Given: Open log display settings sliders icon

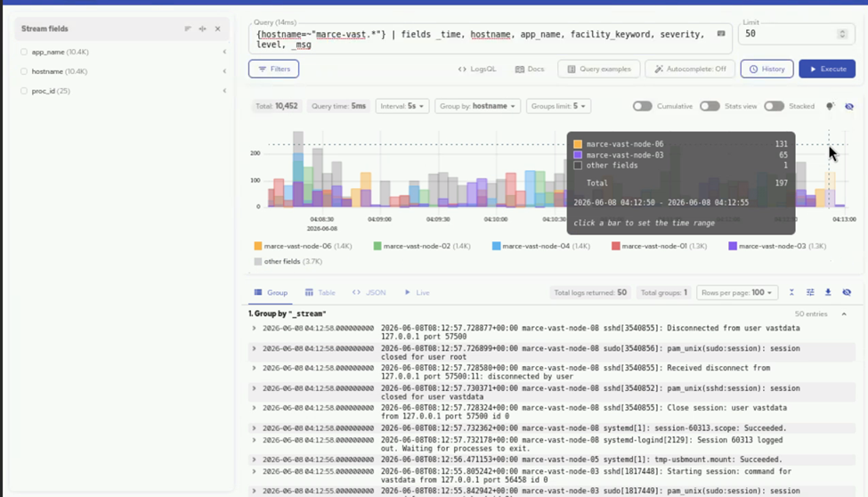Looking at the screenshot, I should 810,292.
